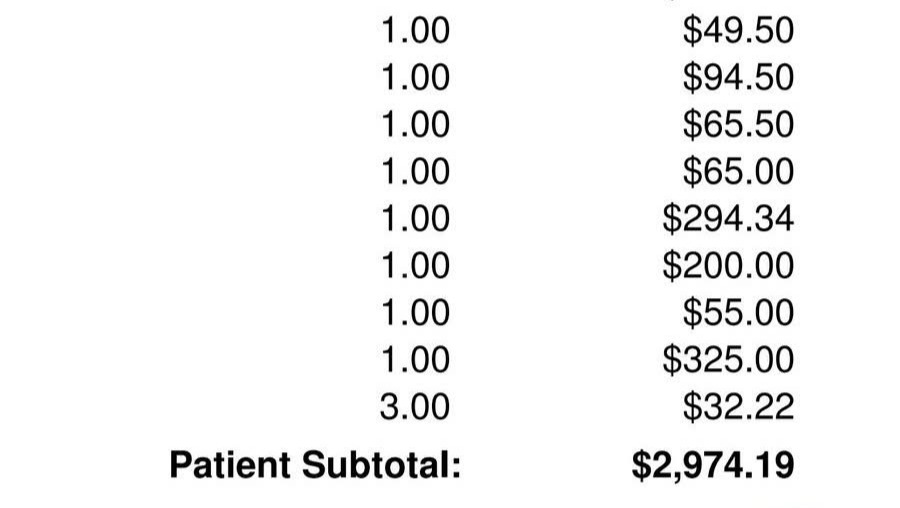This screenshot has height=508, width=900.
Task: Select the $94.50 charge
Action: (x=738, y=77)
